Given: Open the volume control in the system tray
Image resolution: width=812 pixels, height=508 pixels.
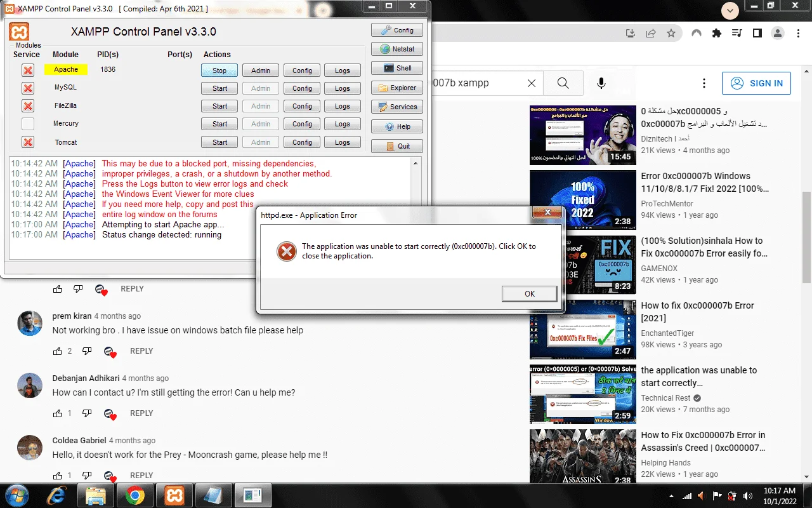Looking at the screenshot, I should click(x=747, y=495).
